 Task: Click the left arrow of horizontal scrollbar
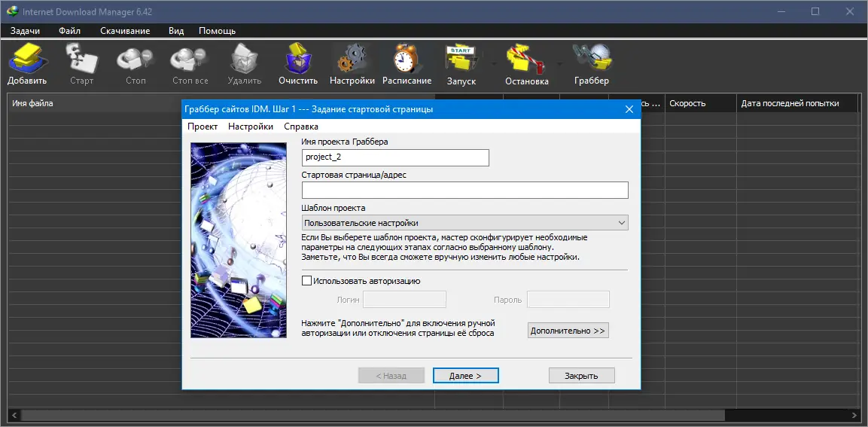(x=14, y=415)
